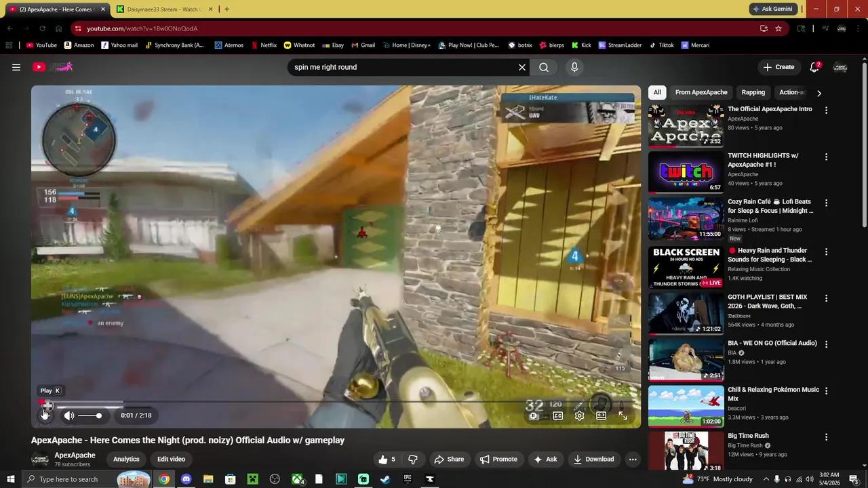This screenshot has height=488, width=868.
Task: Open the Netflix bookmark
Action: coord(263,45)
